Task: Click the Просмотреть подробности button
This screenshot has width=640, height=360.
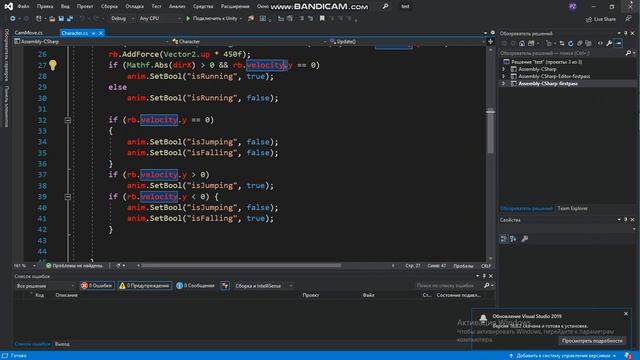Action: click(592, 340)
